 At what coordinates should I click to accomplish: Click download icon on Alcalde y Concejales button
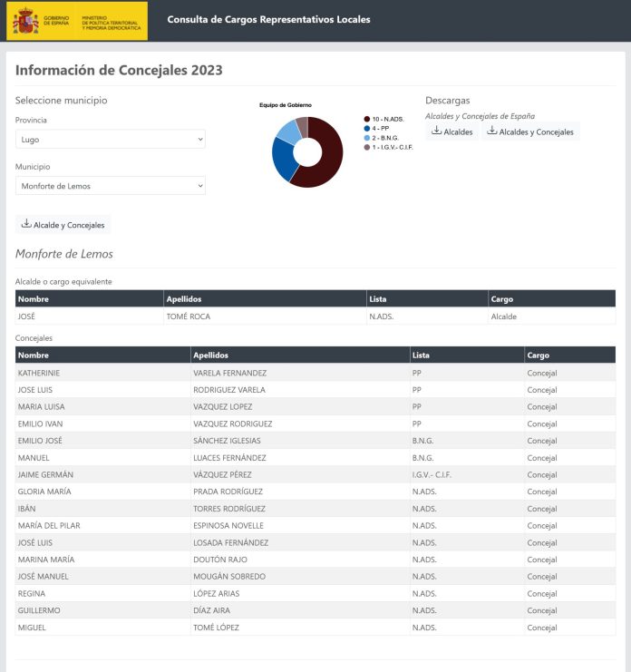(26, 224)
